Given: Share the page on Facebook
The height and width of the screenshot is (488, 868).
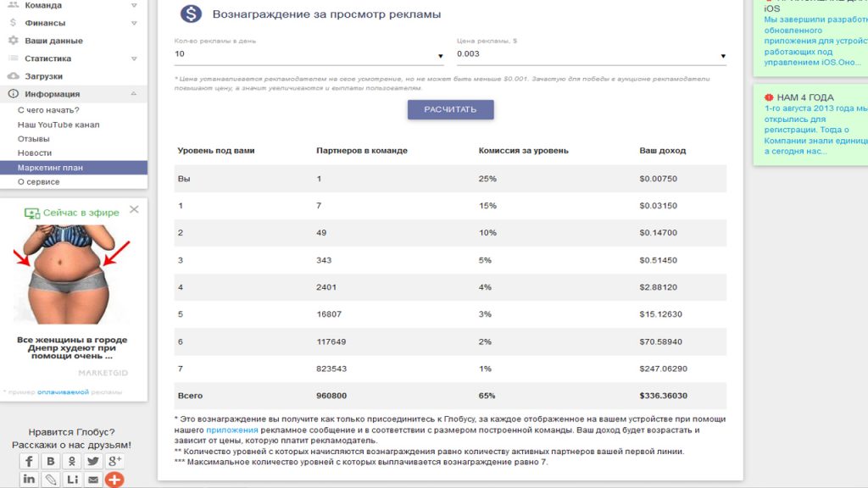Looking at the screenshot, I should [29, 462].
